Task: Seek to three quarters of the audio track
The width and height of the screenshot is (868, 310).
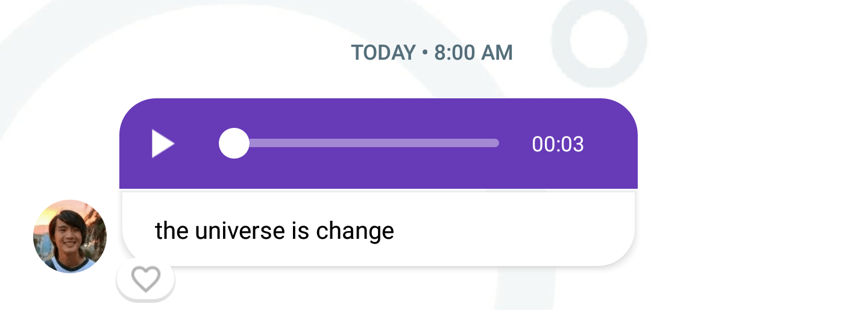Action: coord(432,144)
